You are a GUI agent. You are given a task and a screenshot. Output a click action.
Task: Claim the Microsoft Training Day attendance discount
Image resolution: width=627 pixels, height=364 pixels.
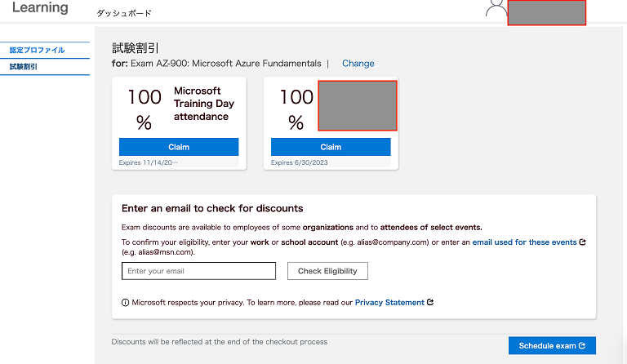point(179,147)
